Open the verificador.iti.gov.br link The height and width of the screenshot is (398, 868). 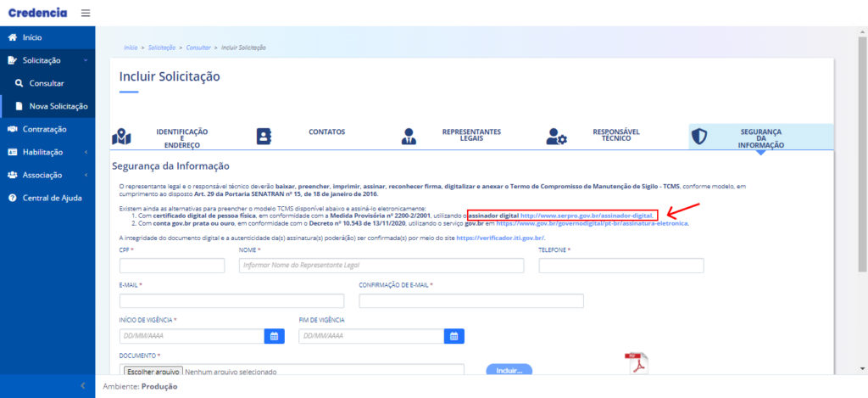(x=500, y=238)
